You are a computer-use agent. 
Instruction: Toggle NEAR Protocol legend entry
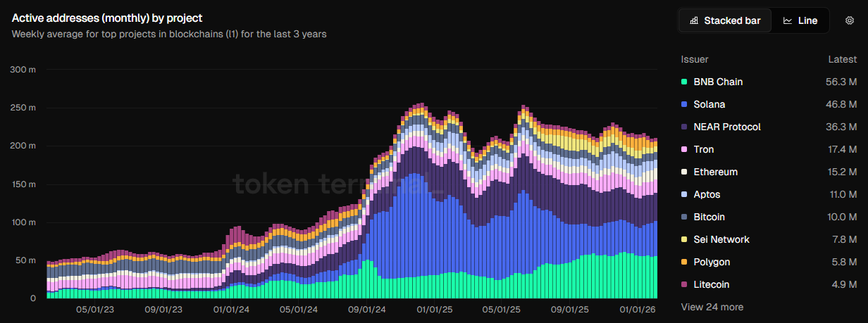click(x=727, y=127)
